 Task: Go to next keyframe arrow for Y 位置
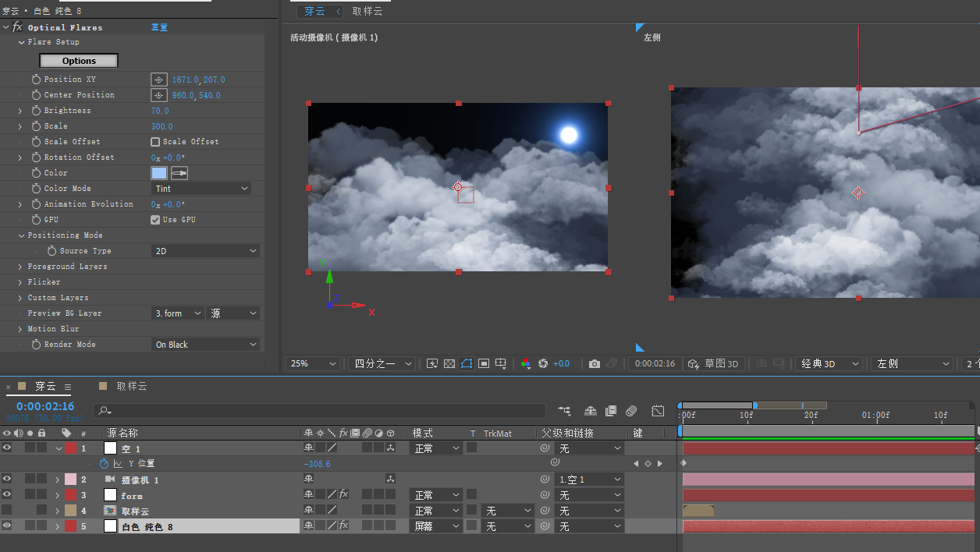pos(660,463)
